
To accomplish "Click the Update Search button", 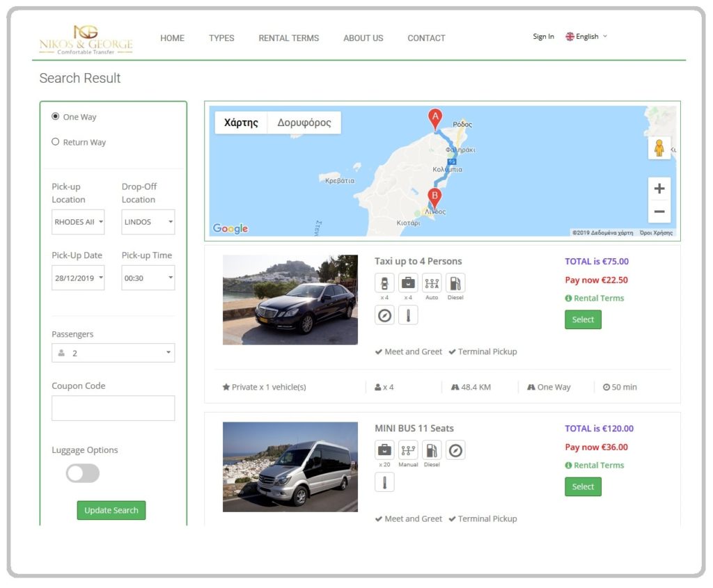I will [111, 511].
